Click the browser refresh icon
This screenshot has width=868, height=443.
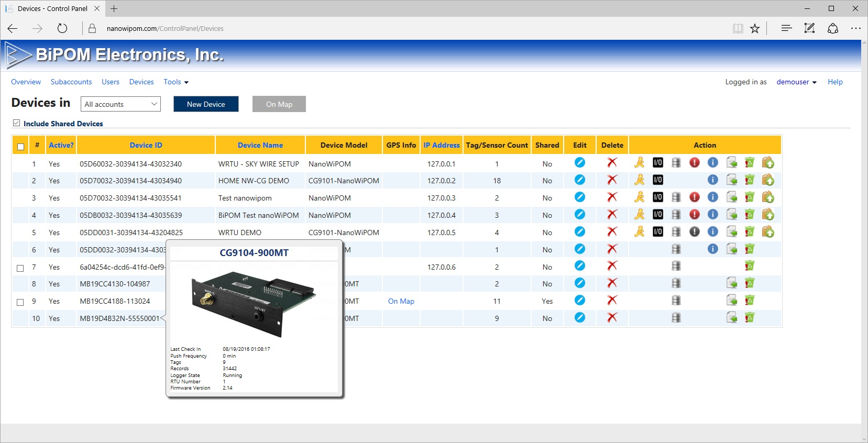[x=62, y=28]
